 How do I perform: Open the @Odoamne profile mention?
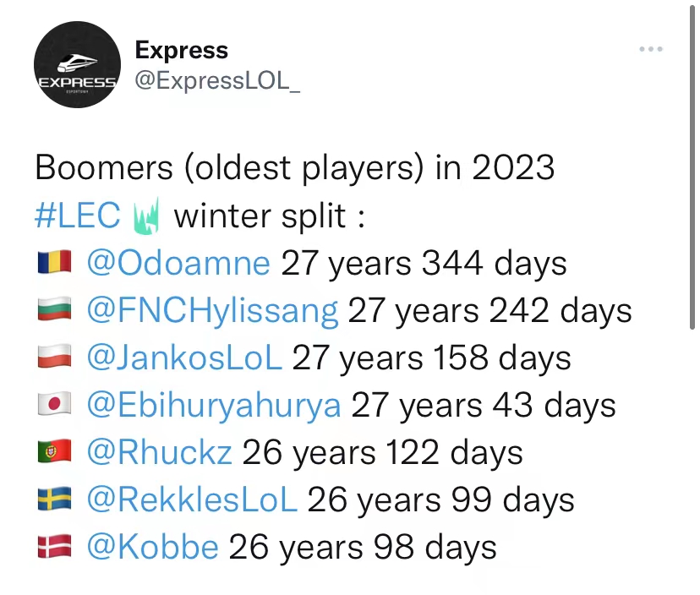[x=178, y=263]
